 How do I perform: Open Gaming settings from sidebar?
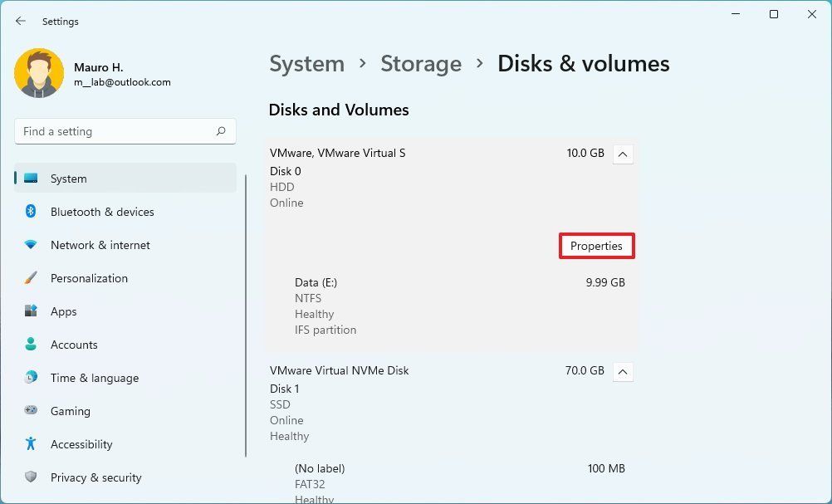coord(70,411)
